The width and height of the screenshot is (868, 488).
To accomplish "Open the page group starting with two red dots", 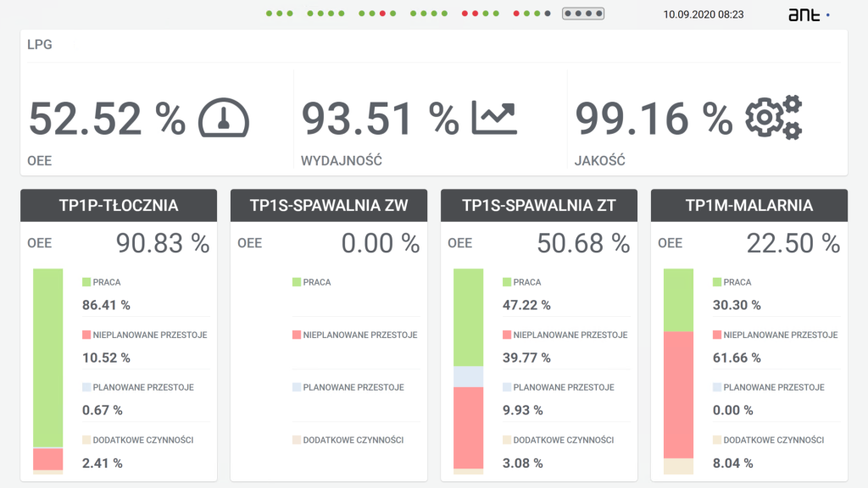I will pos(481,14).
